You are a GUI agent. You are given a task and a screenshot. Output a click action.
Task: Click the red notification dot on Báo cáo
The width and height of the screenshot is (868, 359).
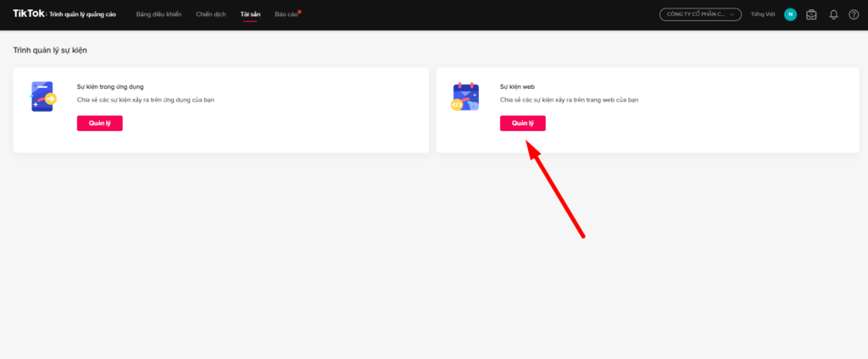tap(299, 11)
